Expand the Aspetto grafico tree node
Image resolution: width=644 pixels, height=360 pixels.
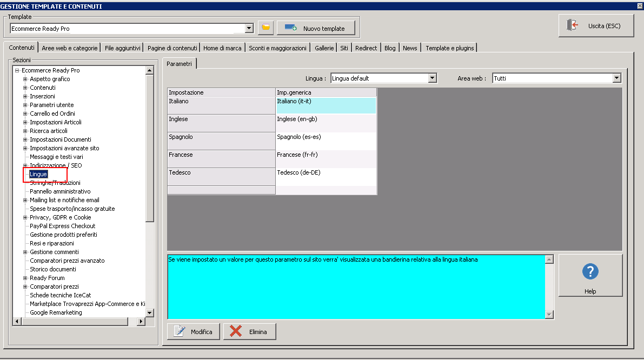click(x=25, y=79)
